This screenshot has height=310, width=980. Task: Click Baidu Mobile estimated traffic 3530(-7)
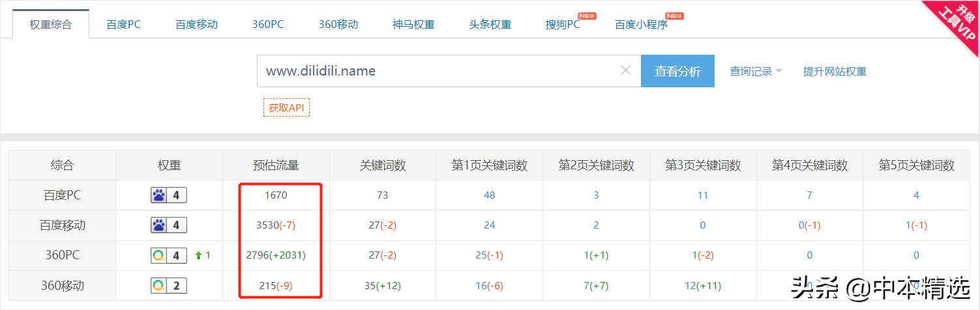(276, 225)
